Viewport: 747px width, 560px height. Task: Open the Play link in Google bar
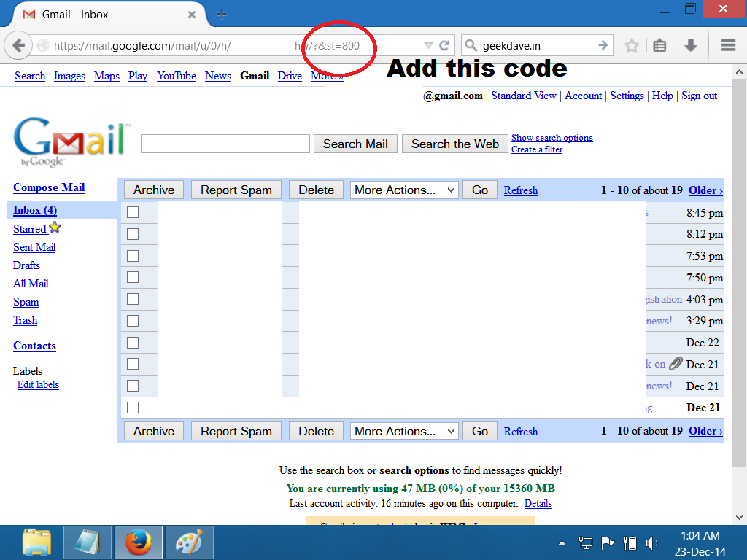point(138,76)
